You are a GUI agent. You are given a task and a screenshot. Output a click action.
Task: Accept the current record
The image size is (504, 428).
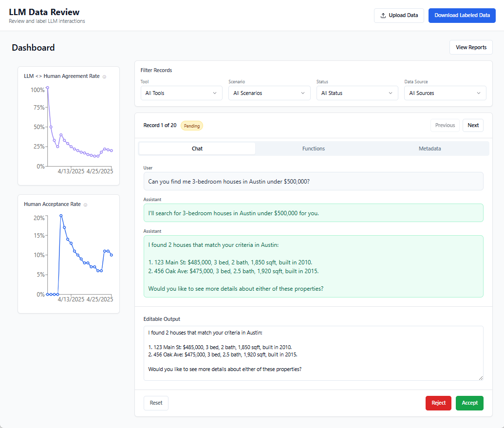click(469, 403)
